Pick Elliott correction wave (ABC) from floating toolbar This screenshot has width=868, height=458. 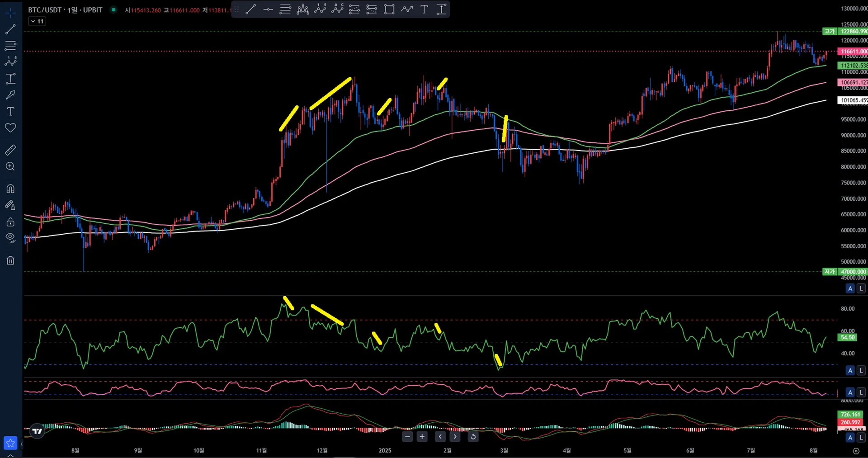pos(337,9)
